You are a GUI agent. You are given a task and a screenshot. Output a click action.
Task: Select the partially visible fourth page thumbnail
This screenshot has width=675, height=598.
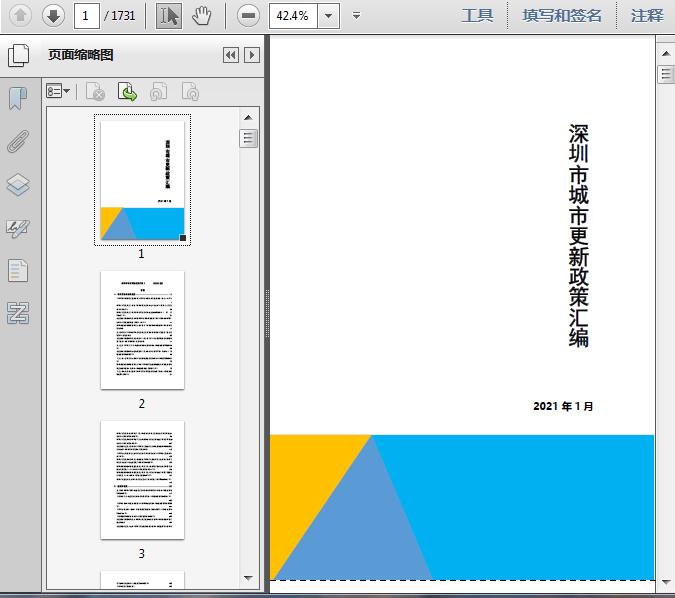[x=142, y=579]
